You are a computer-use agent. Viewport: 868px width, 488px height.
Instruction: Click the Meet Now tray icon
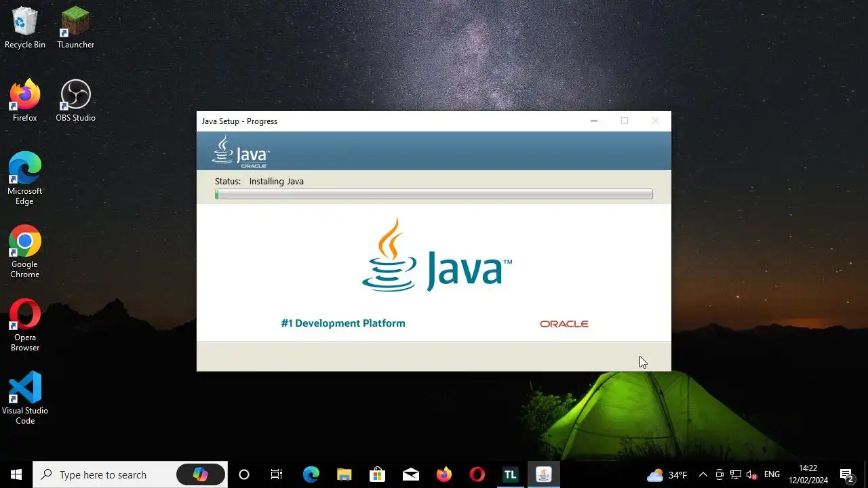[x=719, y=474]
